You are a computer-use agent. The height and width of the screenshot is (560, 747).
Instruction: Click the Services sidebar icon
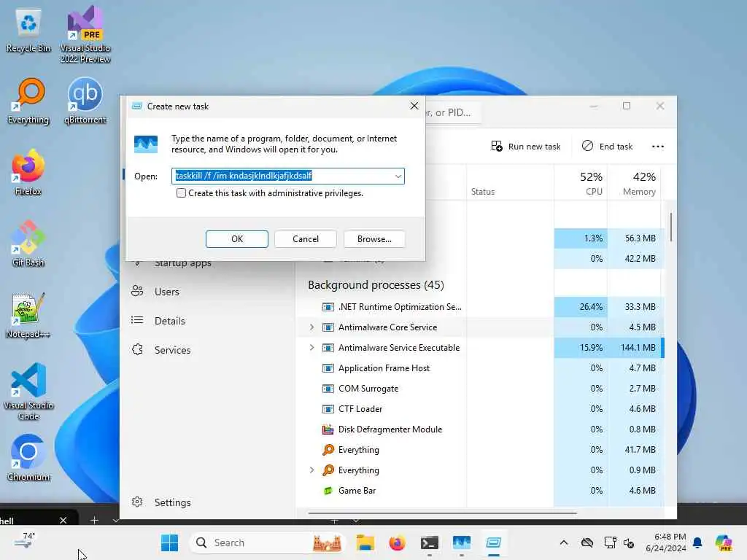(x=137, y=349)
